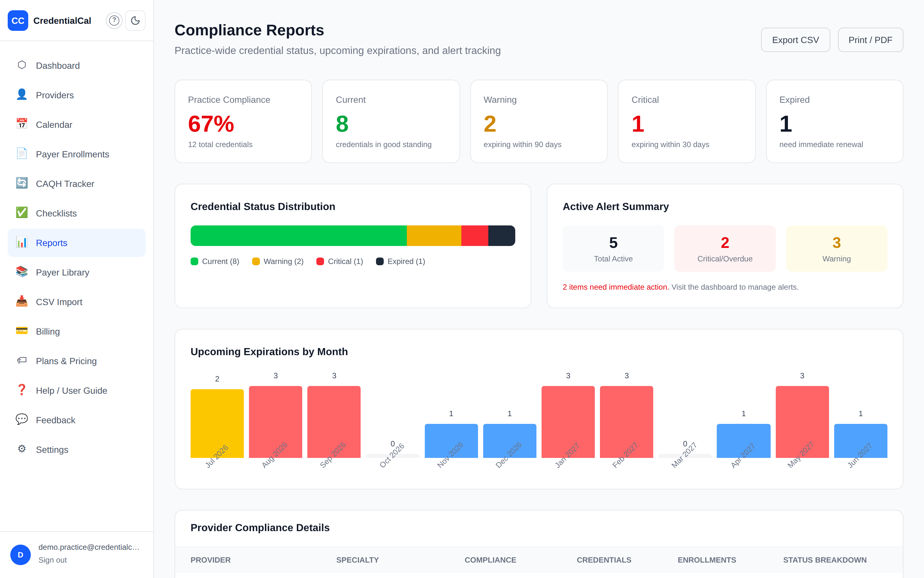Select Checklists in sidebar
Viewport: 924px width, 578px height.
click(x=76, y=213)
